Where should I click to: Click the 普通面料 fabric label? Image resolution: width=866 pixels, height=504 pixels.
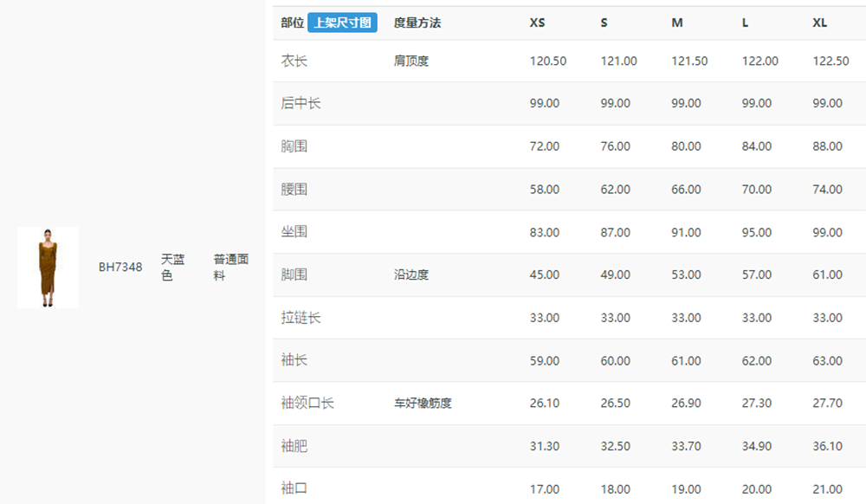click(231, 268)
